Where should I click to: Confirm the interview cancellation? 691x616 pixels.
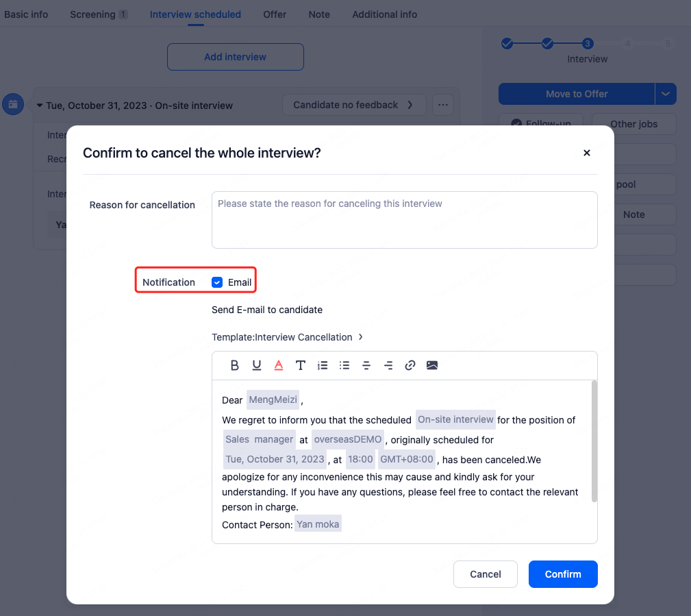[x=563, y=574]
